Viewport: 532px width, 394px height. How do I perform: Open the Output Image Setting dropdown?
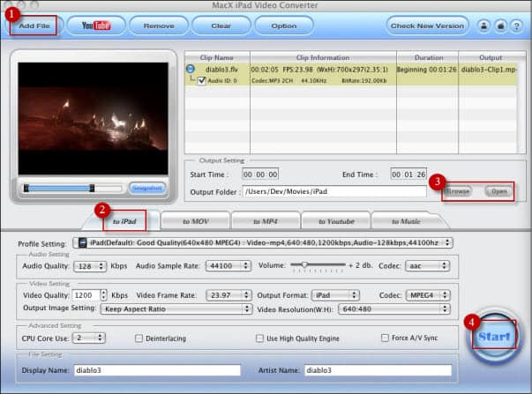tap(176, 309)
